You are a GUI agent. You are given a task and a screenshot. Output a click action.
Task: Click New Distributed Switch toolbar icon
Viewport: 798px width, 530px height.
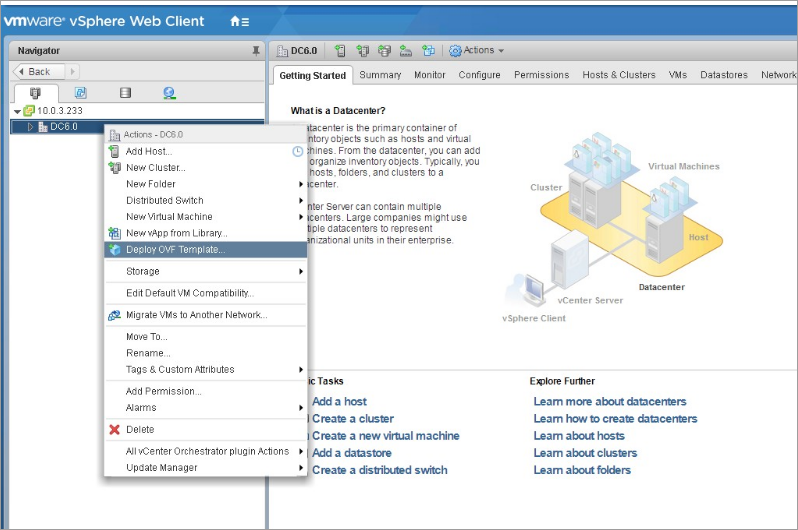(406, 50)
